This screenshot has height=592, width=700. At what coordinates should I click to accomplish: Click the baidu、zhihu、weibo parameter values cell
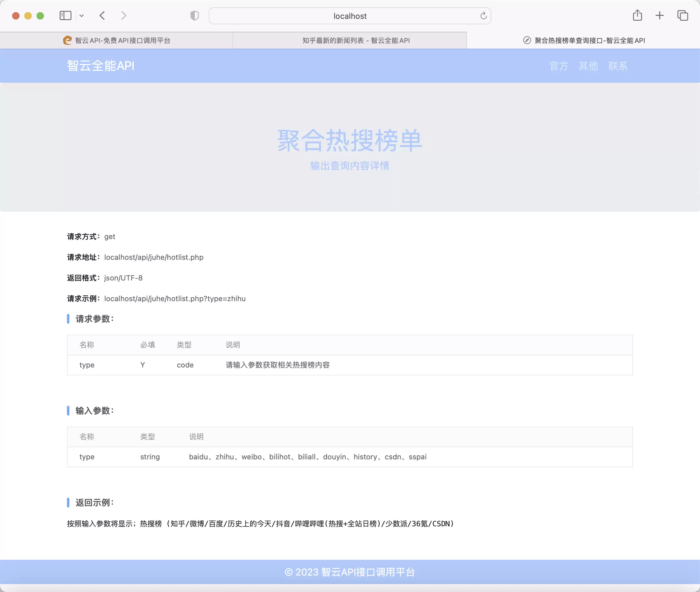point(308,457)
